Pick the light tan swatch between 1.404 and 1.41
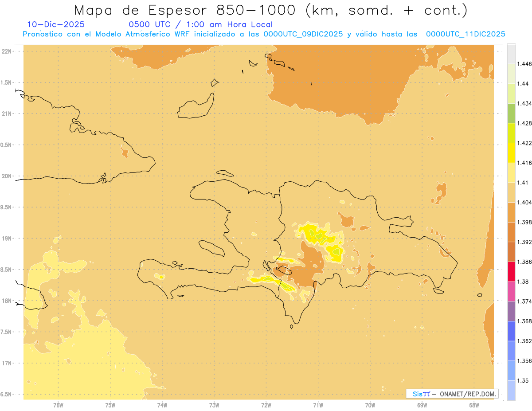The image size is (532, 411). point(511,192)
